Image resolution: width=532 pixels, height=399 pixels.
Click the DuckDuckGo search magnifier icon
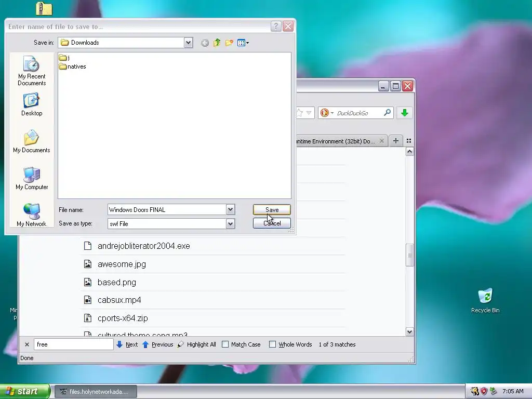pyautogui.click(x=387, y=113)
